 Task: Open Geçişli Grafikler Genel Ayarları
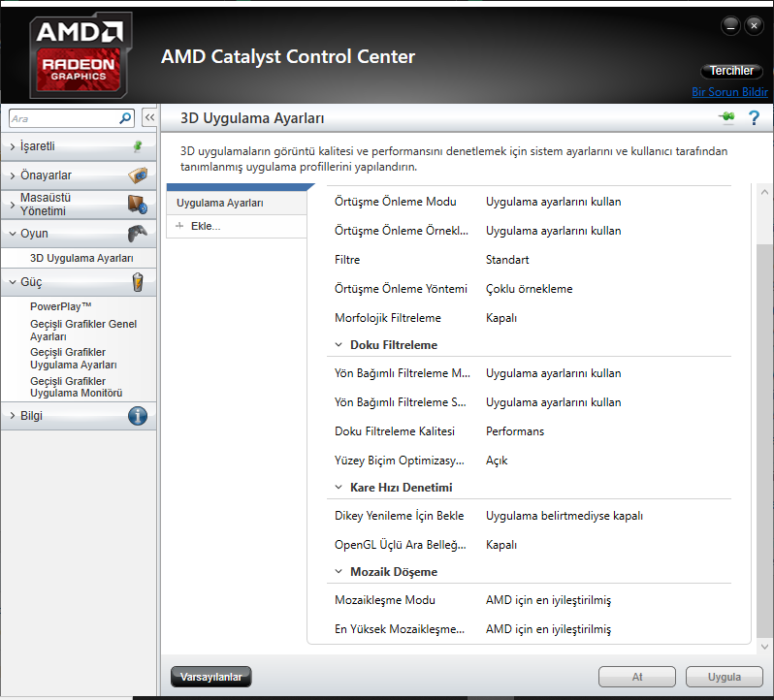tap(83, 330)
